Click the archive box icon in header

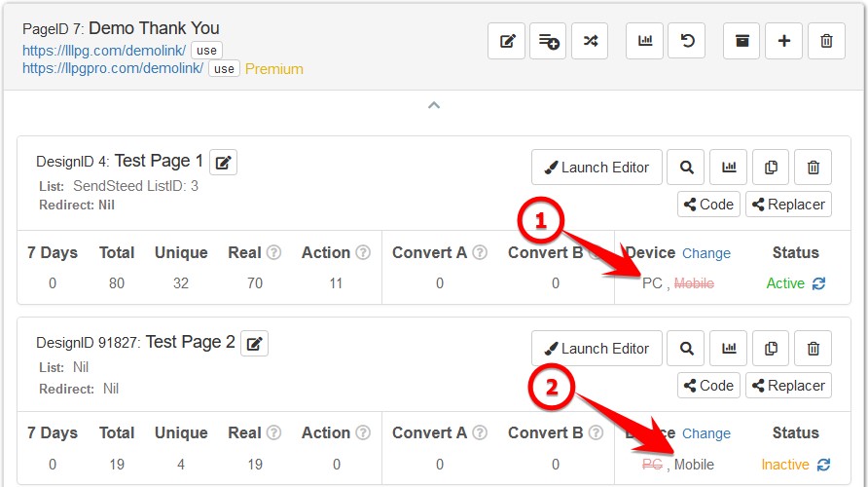(x=742, y=41)
